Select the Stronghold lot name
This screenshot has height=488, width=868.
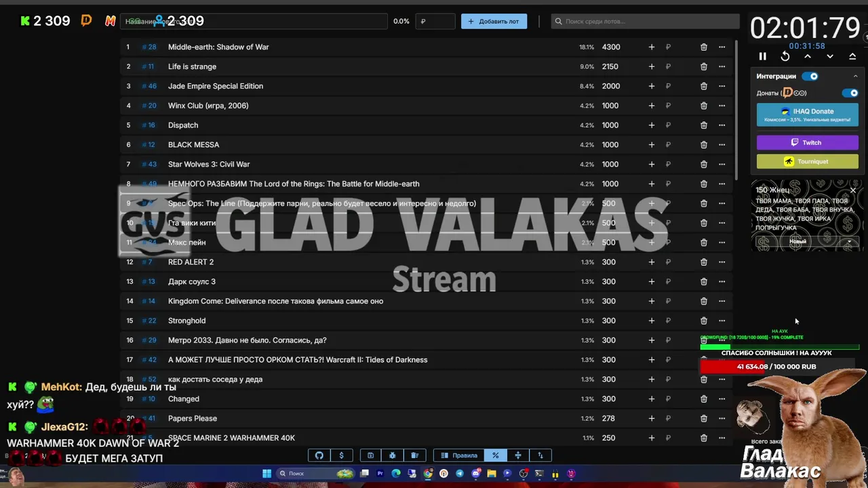pyautogui.click(x=186, y=321)
